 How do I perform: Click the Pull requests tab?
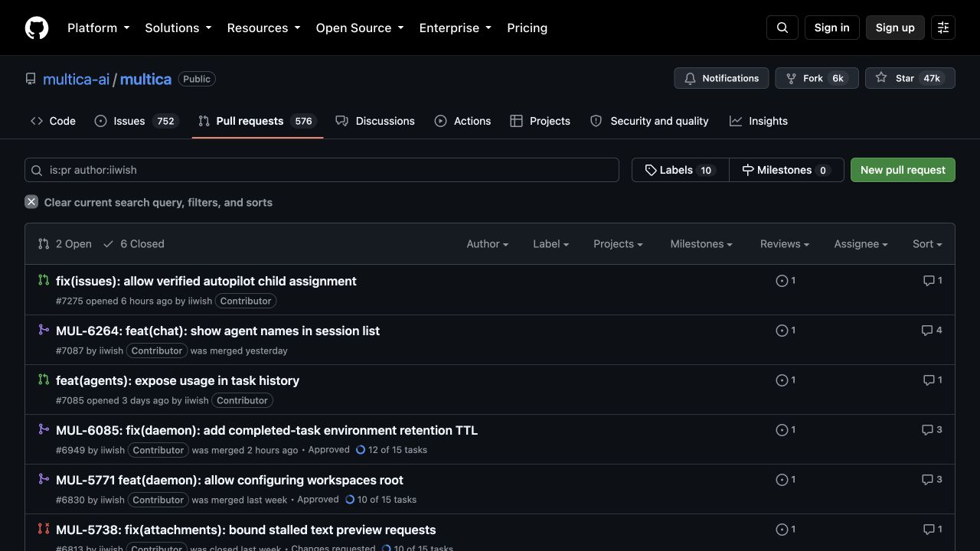tap(257, 121)
